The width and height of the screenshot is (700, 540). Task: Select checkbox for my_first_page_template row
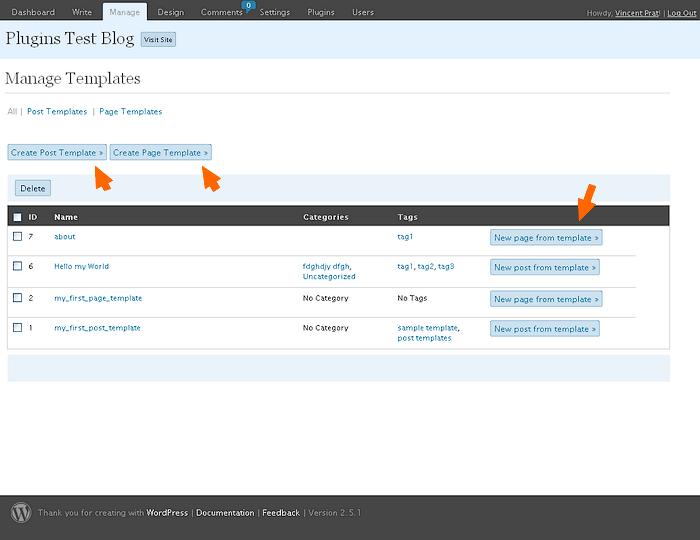click(17, 298)
